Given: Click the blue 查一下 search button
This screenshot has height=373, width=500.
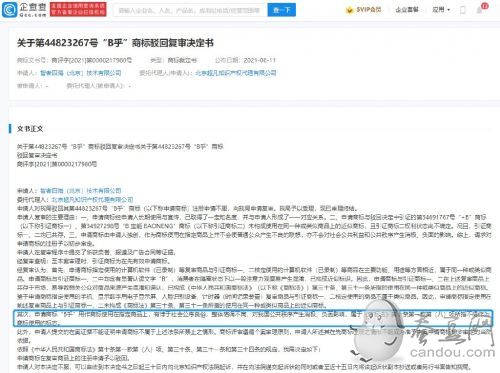Looking at the screenshot, I should (x=282, y=10).
